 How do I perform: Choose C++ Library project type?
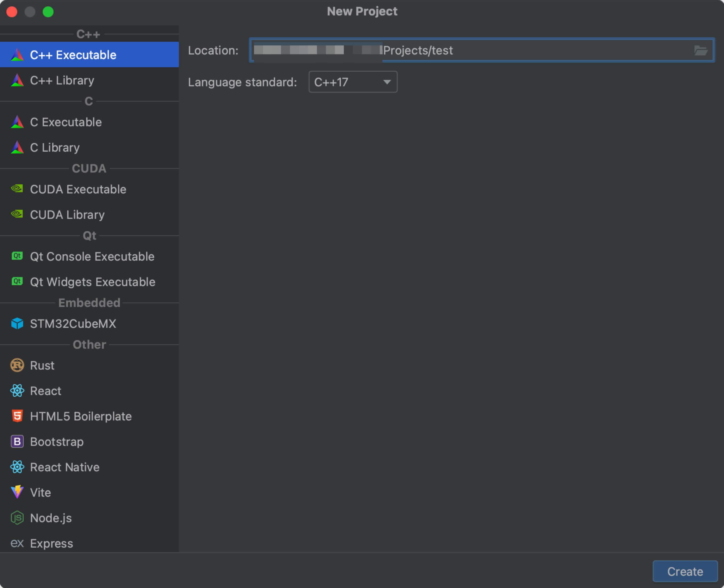coord(62,80)
